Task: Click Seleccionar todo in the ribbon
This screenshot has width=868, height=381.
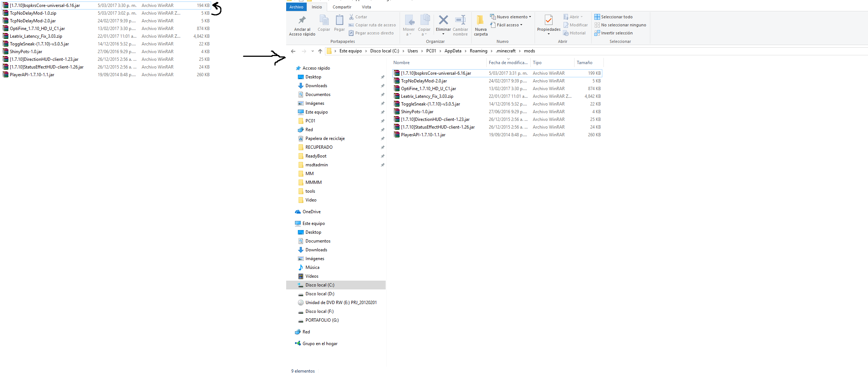Action: point(616,17)
